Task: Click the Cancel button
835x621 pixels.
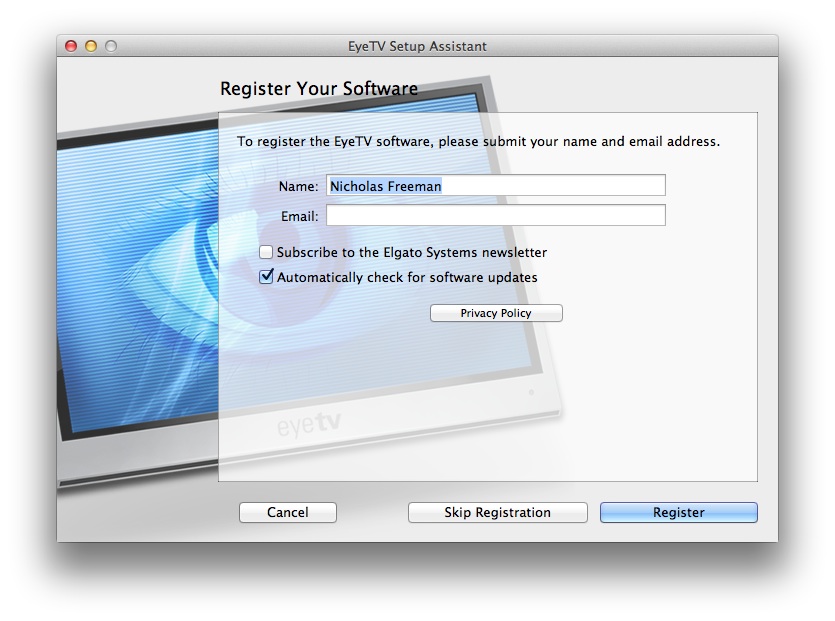Action: tap(288, 512)
